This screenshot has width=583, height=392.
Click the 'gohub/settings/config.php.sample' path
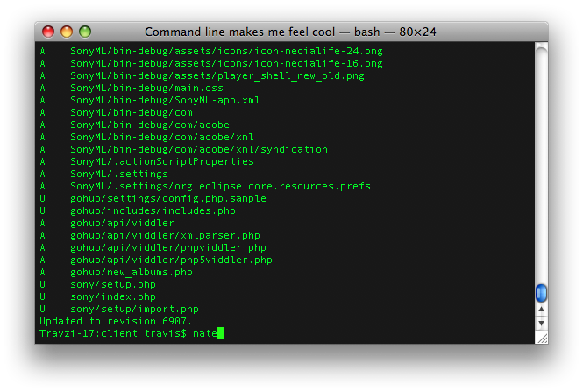pyautogui.click(x=168, y=198)
